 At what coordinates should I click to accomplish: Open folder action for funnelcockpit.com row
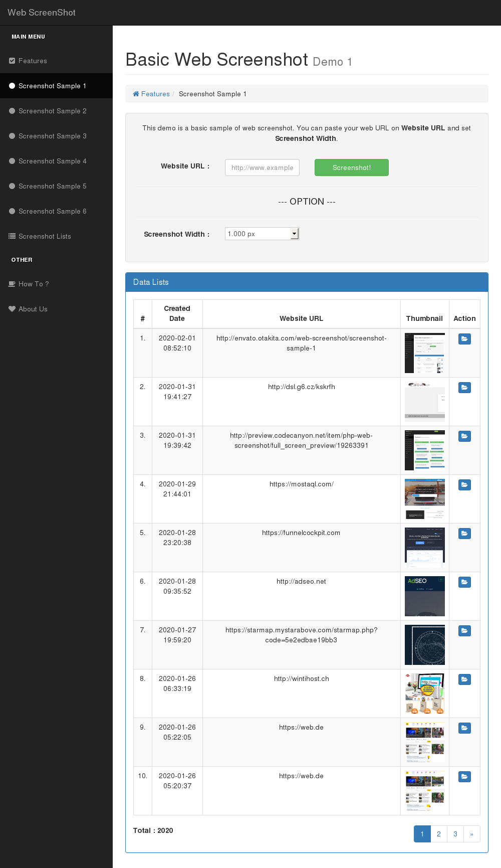464,534
